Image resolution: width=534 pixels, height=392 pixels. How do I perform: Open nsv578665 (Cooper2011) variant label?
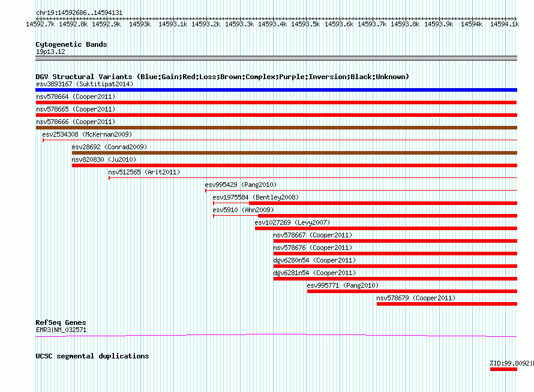(76, 109)
